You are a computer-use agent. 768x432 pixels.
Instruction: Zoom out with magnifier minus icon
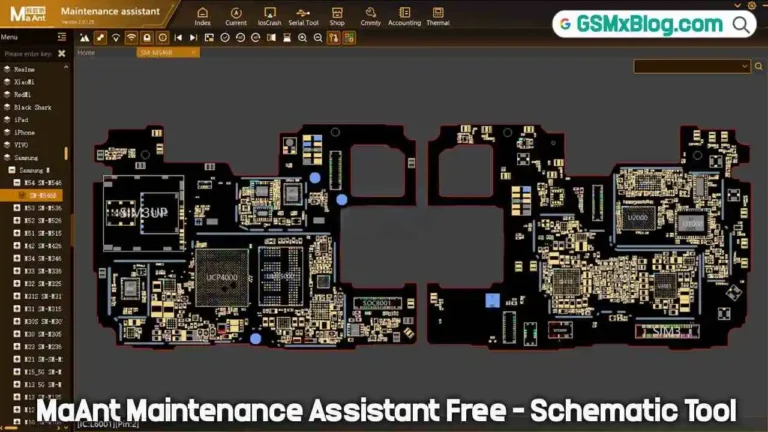click(318, 38)
